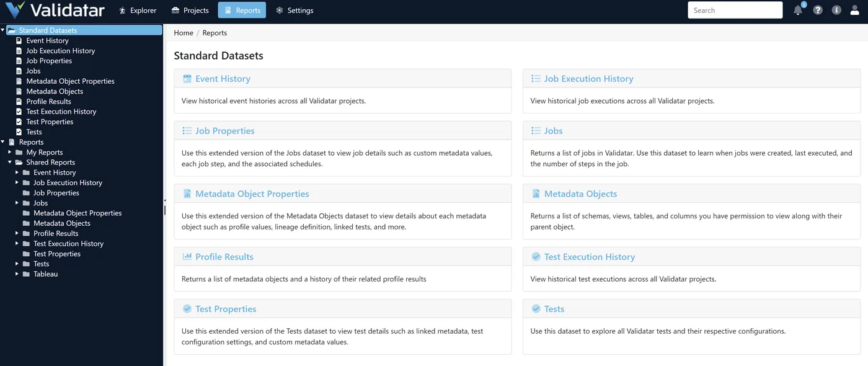
Task: Select Job Execution History under Standard Datasets
Action: click(61, 51)
